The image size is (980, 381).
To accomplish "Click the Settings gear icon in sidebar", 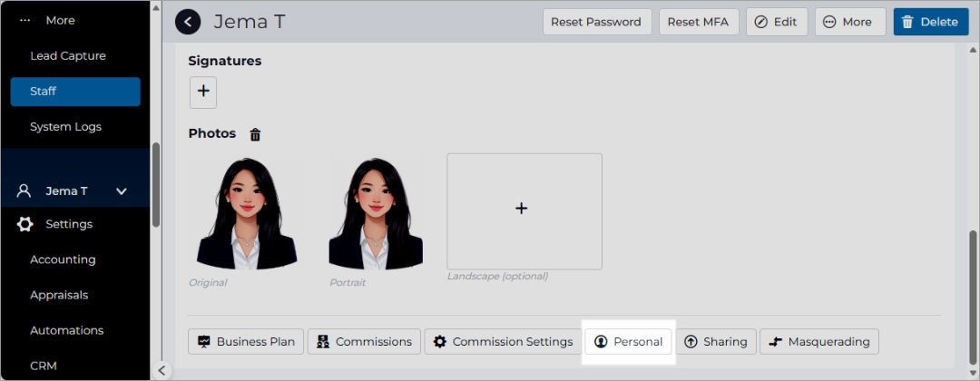I will [25, 224].
